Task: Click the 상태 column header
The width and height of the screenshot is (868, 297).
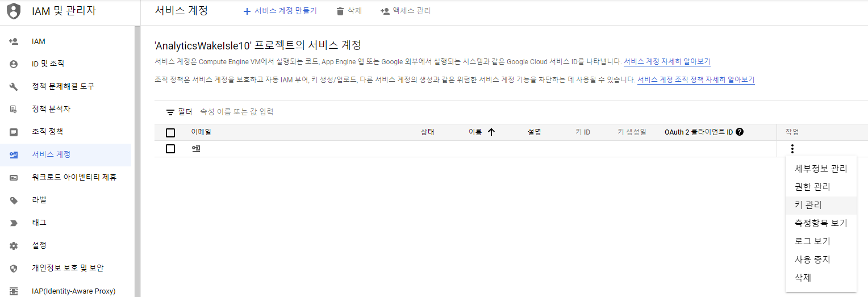Action: point(427,132)
